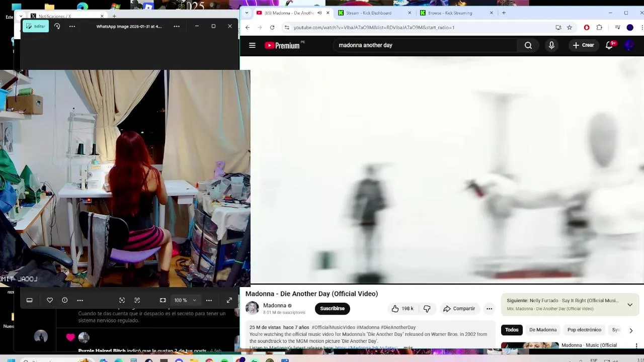
Task: Toggle filmstrip view in Photos viewer
Action: 30,300
